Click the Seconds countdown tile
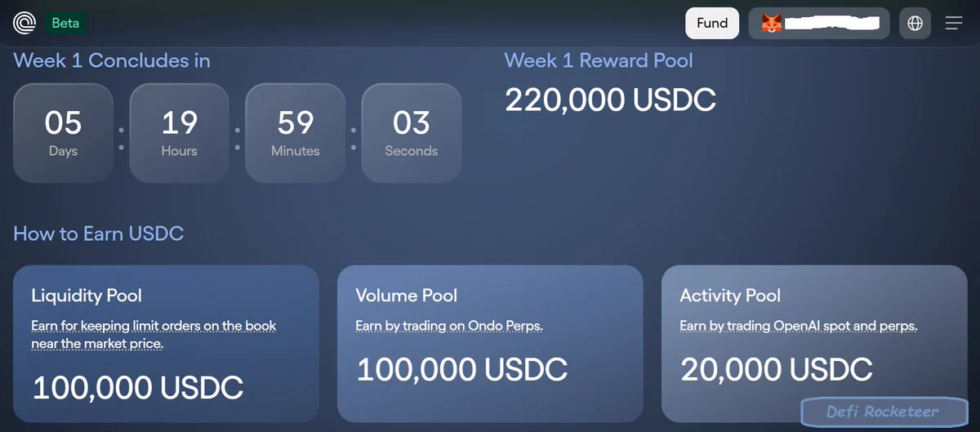980x432 pixels. (411, 132)
